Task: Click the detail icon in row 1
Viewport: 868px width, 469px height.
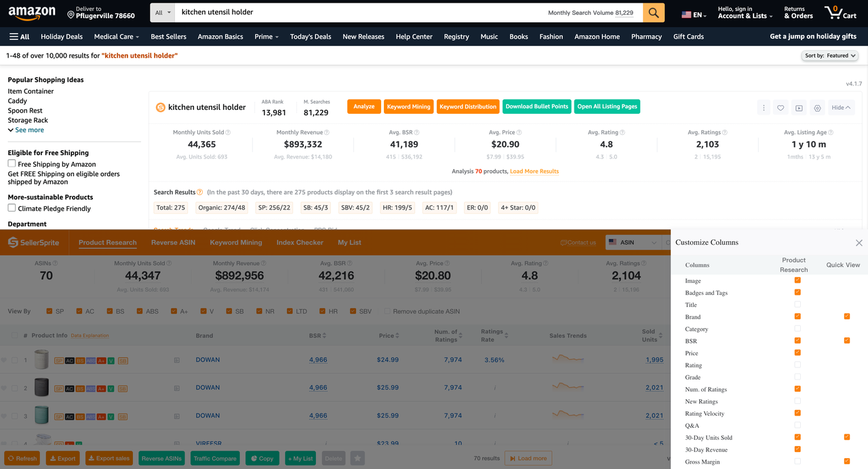Action: pyautogui.click(x=177, y=360)
